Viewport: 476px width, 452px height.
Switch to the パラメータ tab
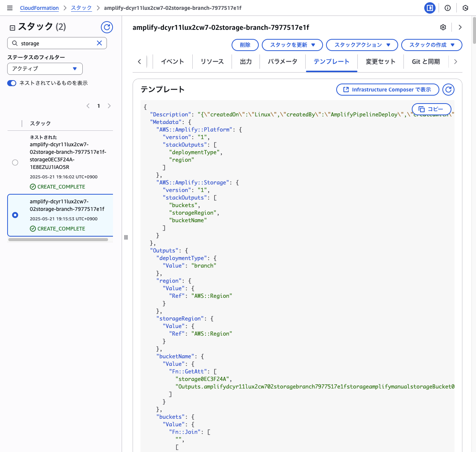(283, 62)
